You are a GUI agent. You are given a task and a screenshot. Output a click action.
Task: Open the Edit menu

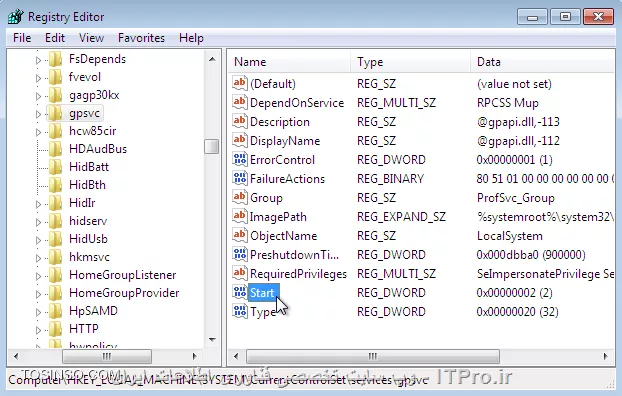pos(55,38)
